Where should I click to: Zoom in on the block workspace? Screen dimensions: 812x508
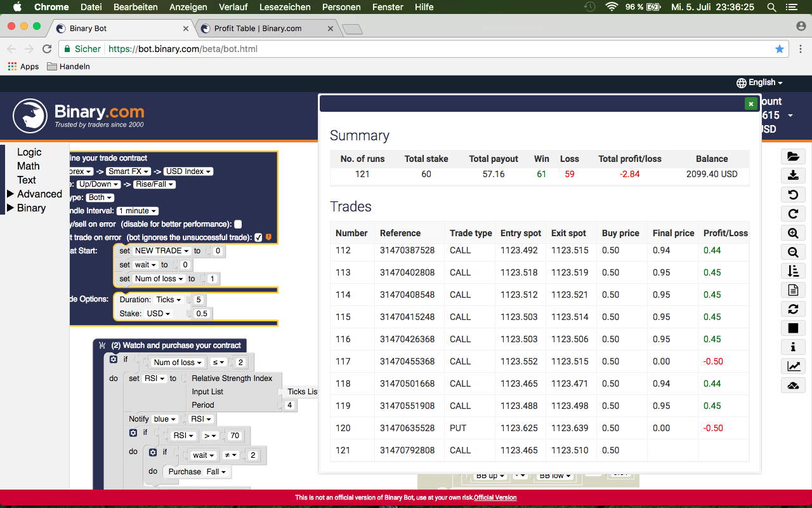(793, 233)
